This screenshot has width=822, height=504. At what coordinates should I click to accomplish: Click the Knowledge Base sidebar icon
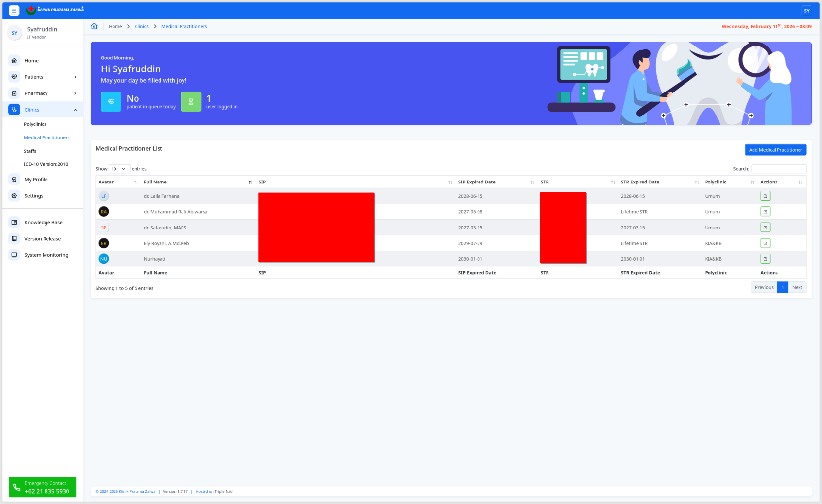tap(14, 222)
